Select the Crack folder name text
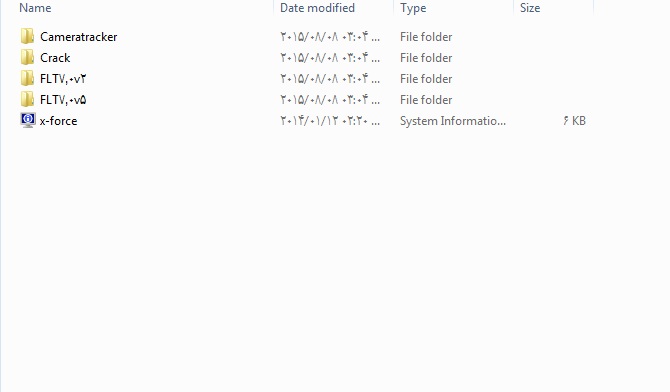The height and width of the screenshot is (392, 670). (55, 58)
